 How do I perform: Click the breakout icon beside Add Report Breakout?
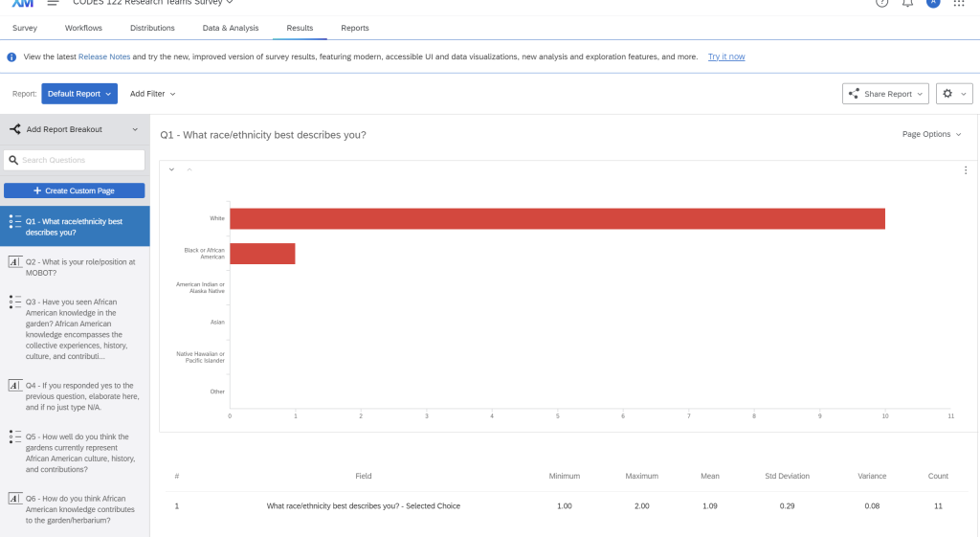pos(15,129)
